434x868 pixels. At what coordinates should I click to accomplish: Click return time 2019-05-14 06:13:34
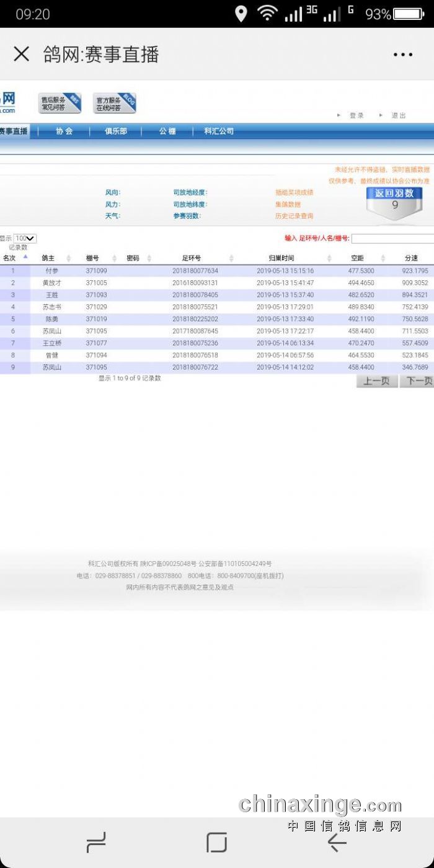click(285, 343)
